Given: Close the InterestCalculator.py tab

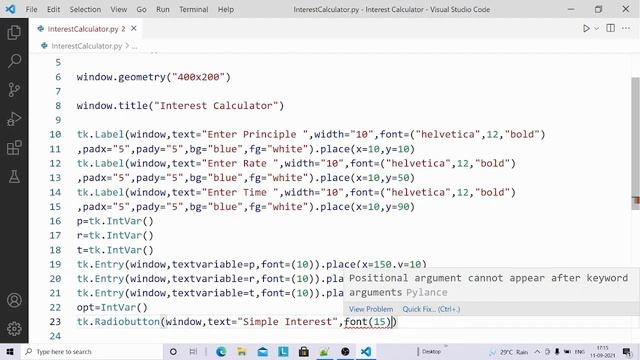Looking at the screenshot, I should pos(133,29).
